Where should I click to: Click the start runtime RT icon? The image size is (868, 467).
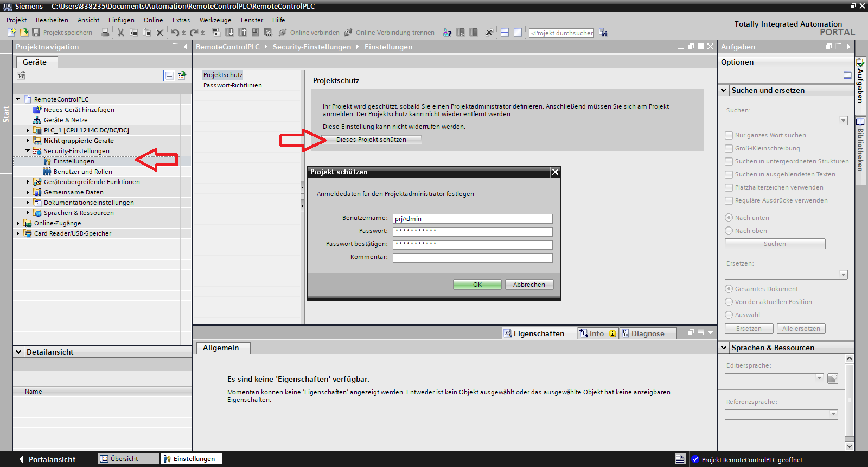point(268,33)
